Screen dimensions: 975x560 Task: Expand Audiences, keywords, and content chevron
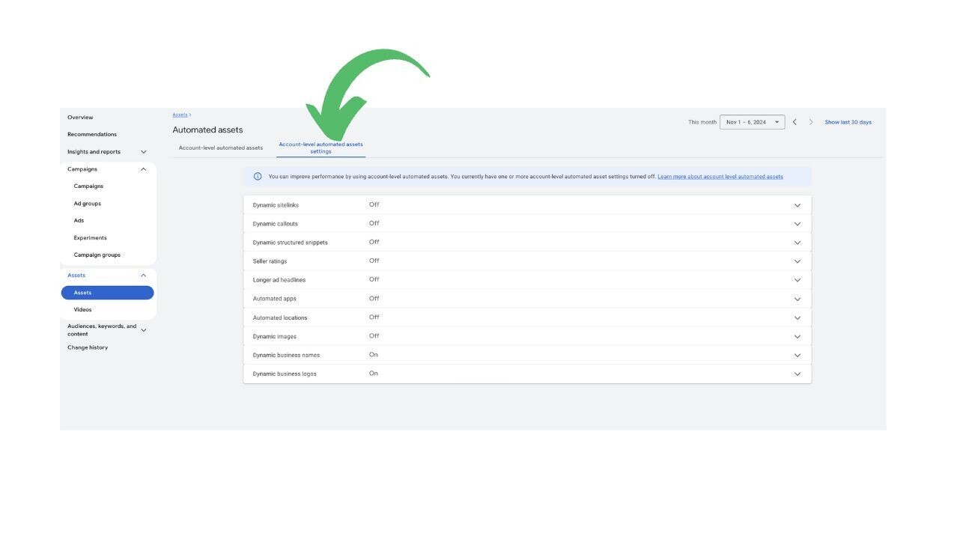[144, 330]
